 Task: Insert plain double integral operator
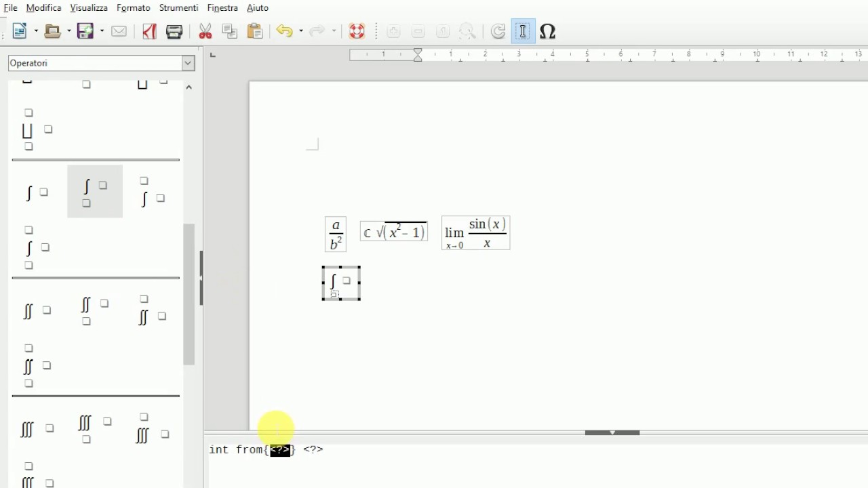[37, 311]
